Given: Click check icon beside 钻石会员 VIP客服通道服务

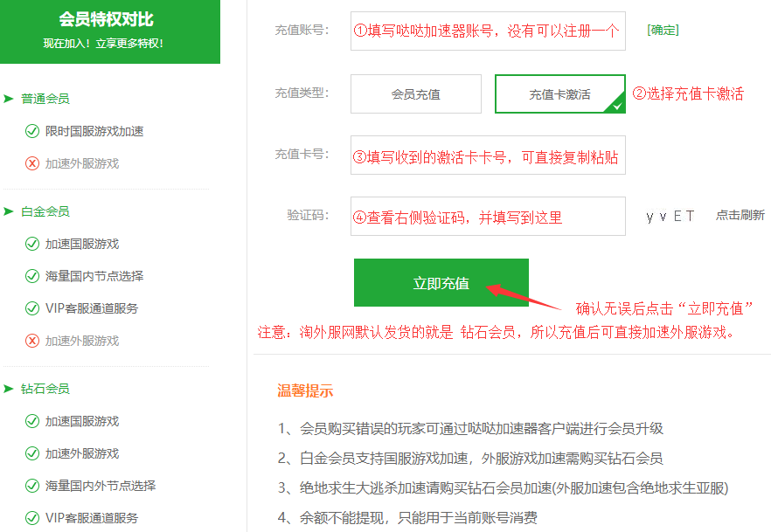Looking at the screenshot, I should (x=32, y=518).
